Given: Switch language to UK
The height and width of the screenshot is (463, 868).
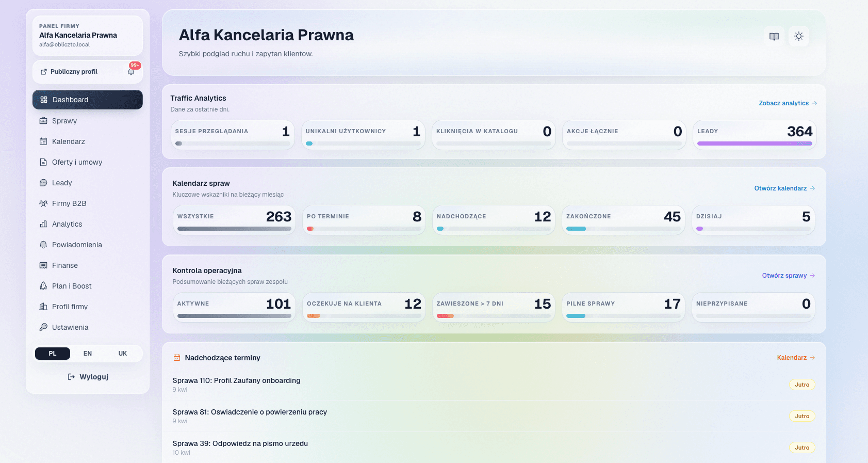Looking at the screenshot, I should tap(123, 354).
